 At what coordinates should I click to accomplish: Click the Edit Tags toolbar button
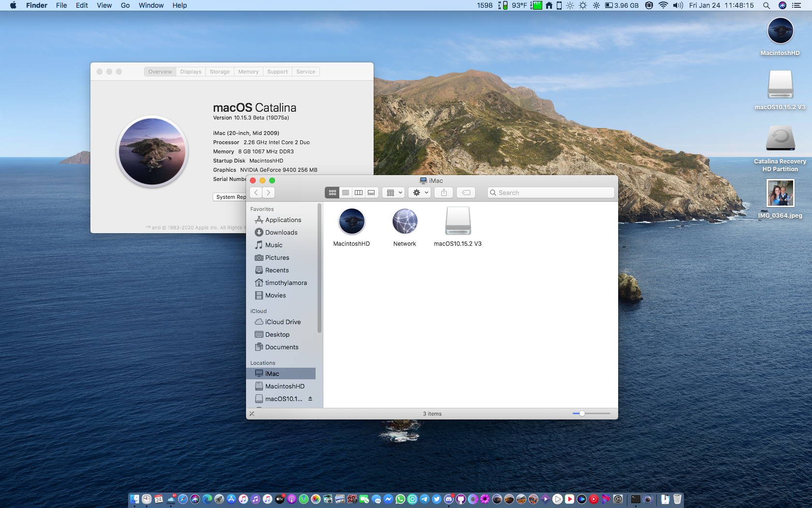coord(466,193)
